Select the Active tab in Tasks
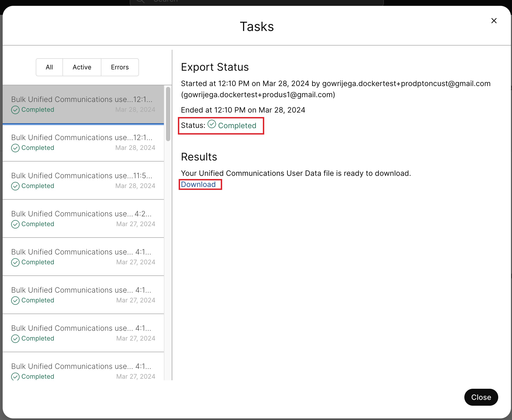512x420 pixels. pyautogui.click(x=82, y=67)
